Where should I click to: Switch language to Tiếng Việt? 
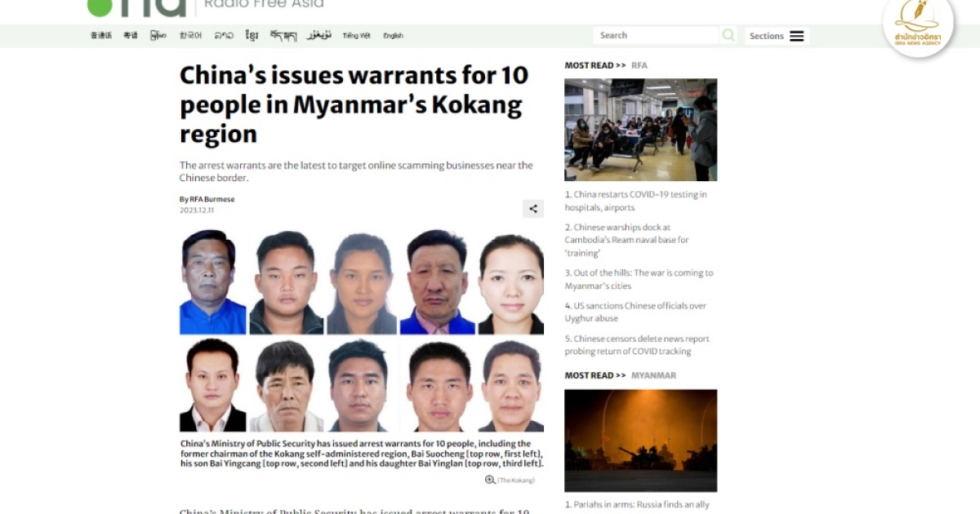point(356,36)
